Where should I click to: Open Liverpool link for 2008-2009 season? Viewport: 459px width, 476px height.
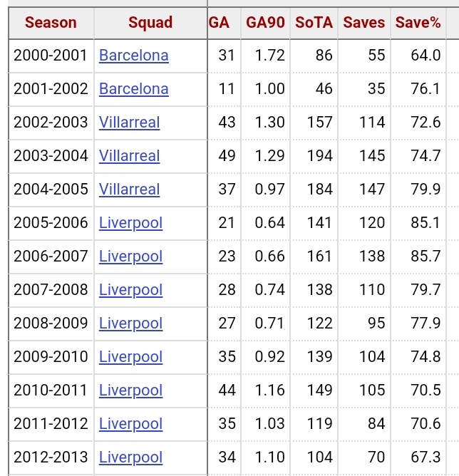point(131,324)
